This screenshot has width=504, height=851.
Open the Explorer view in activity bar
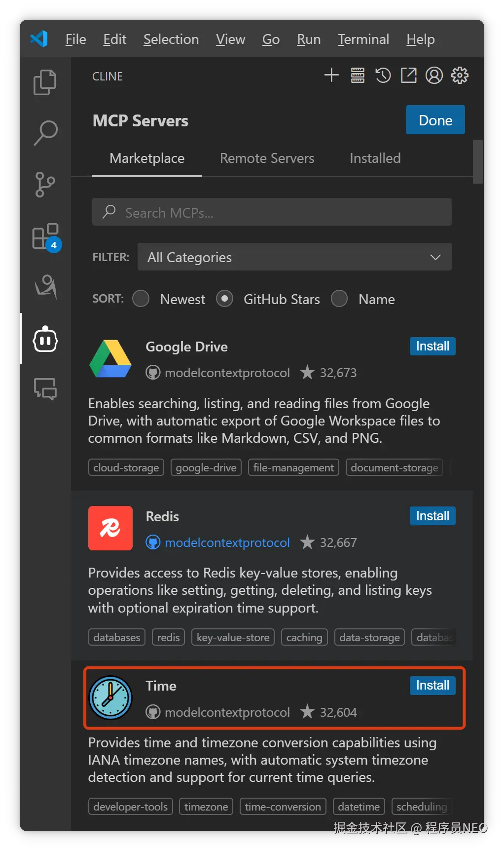[45, 82]
